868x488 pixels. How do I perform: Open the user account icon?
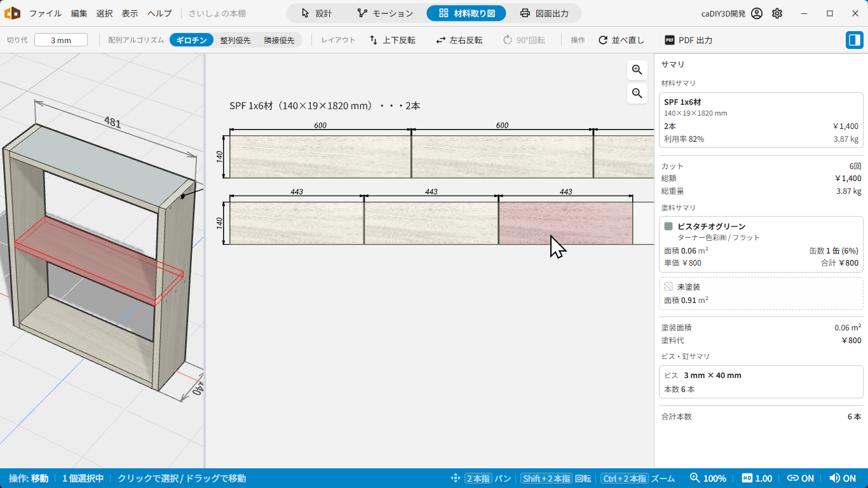click(757, 13)
